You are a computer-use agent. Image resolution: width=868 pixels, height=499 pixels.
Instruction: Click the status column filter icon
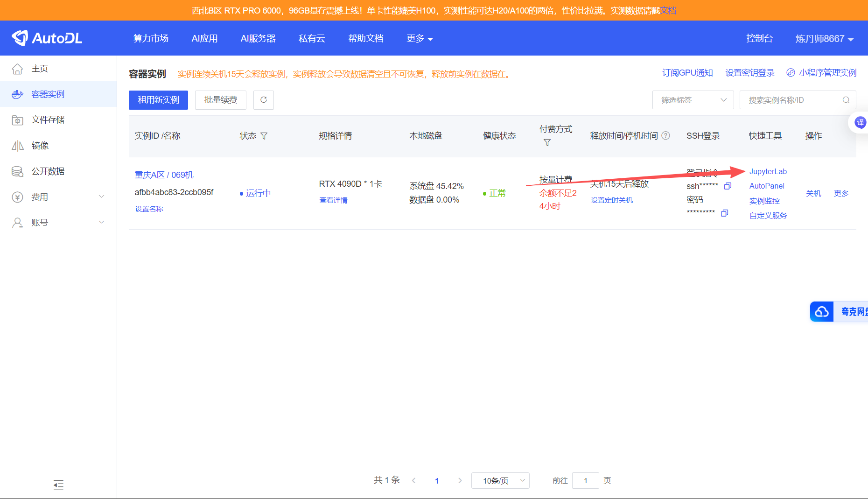(264, 136)
